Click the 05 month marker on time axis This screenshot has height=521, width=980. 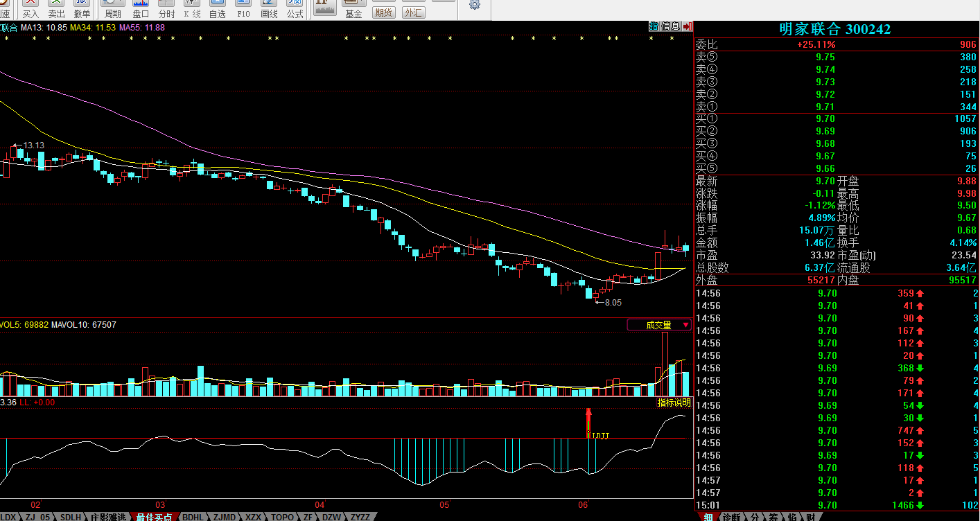[444, 504]
